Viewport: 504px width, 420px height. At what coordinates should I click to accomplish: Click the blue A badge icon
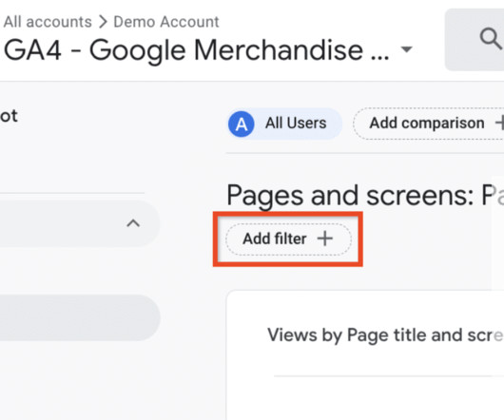pos(242,124)
